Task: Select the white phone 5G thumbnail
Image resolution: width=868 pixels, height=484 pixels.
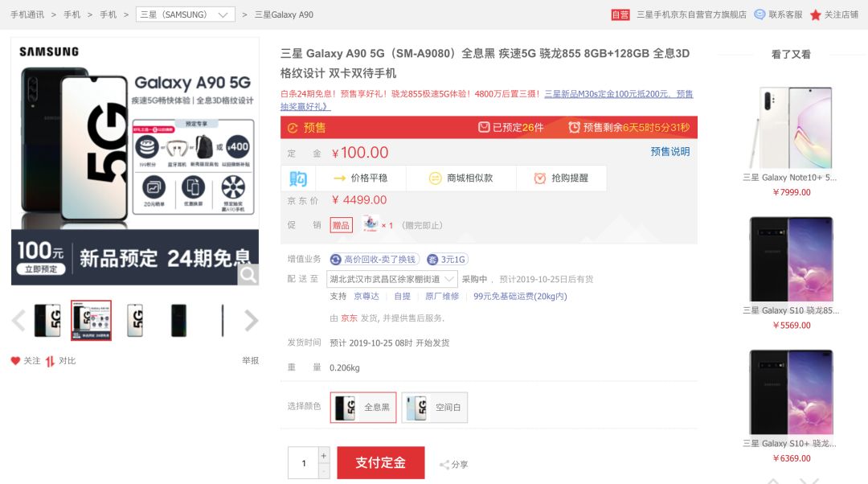Action: point(134,320)
